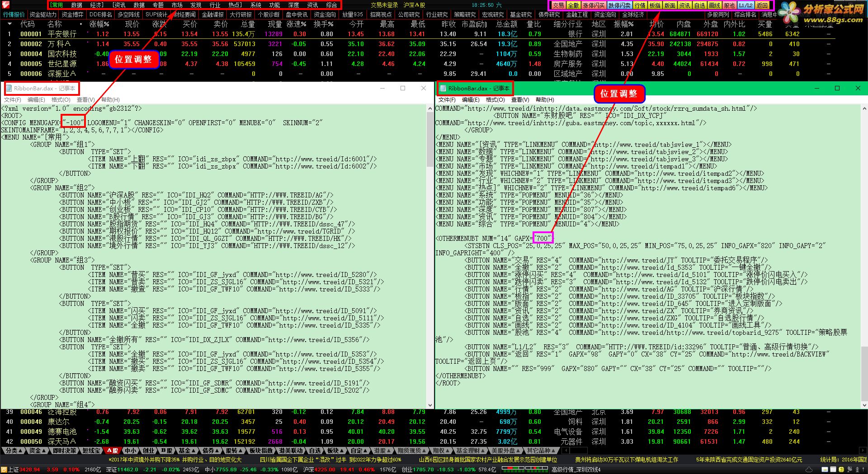Viewport: 868px width, 474px height.
Task: Expand the 资金▲ bottom menu
Action: click(37, 451)
